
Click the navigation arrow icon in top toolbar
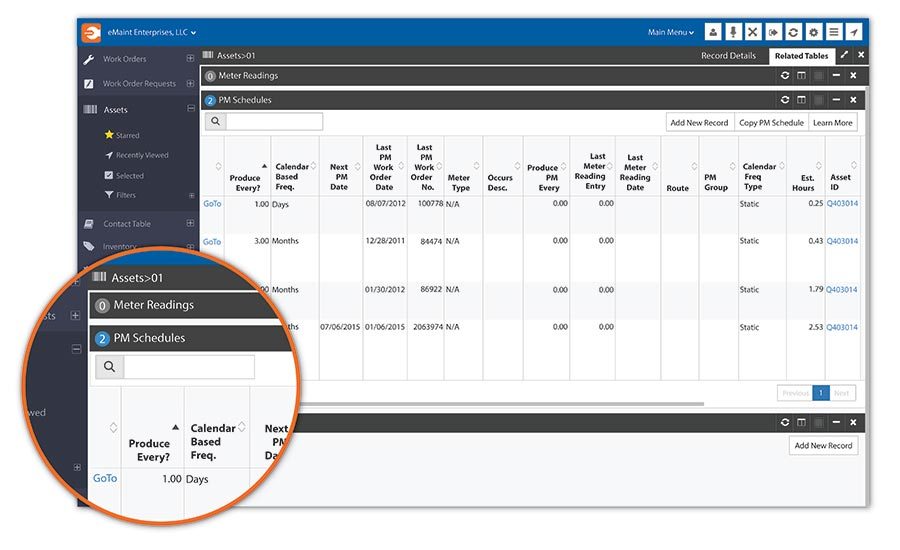tap(853, 32)
